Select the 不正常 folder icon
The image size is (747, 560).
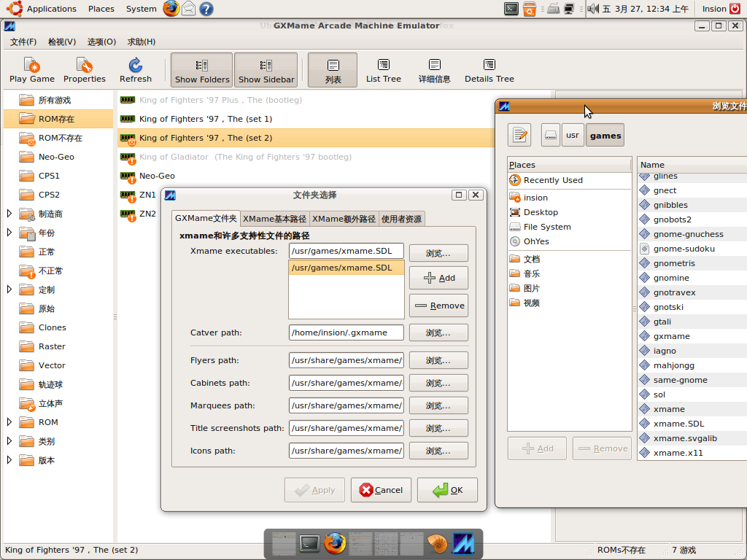point(27,271)
